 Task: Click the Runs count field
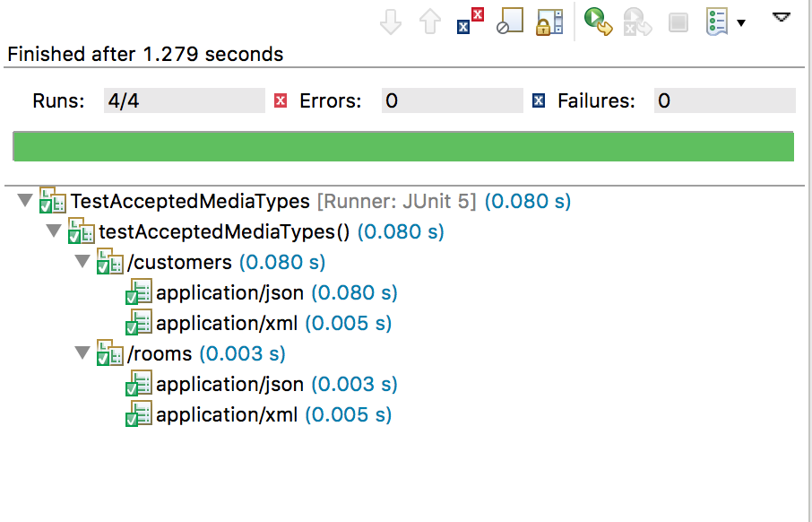pyautogui.click(x=185, y=100)
